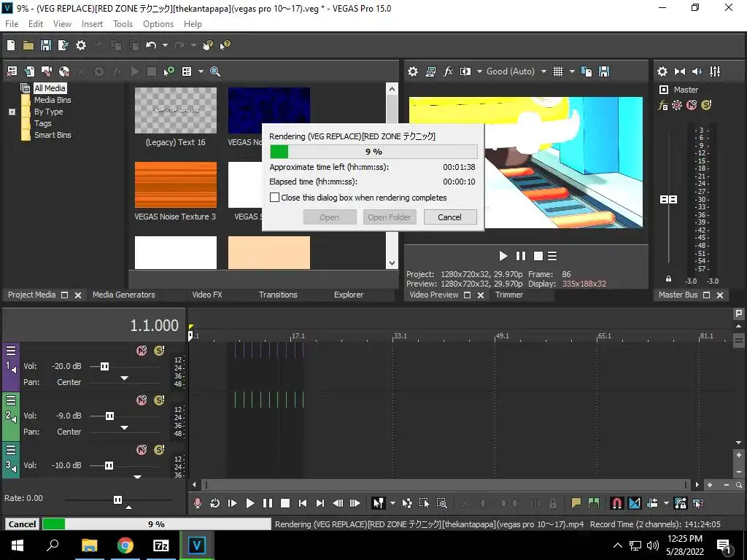Screen dimensions: 747x560
Task: Click the What's This help pointer icon
Action: point(225,45)
